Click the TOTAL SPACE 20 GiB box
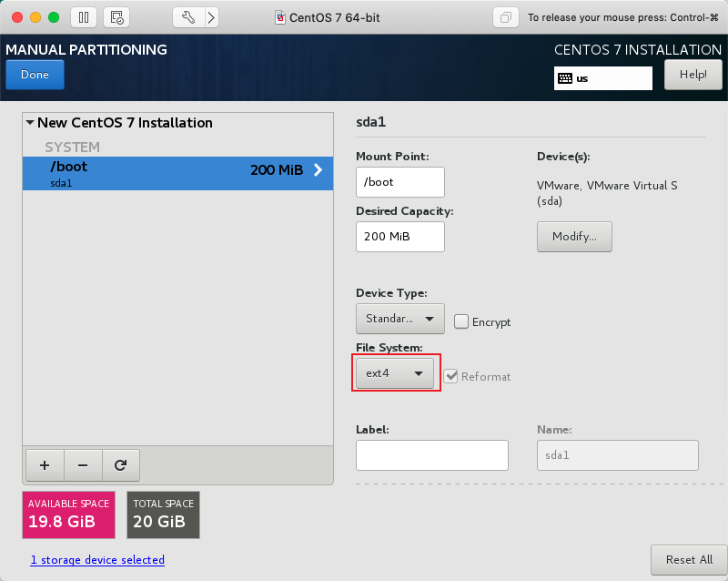The height and width of the screenshot is (581, 728). coord(164,515)
